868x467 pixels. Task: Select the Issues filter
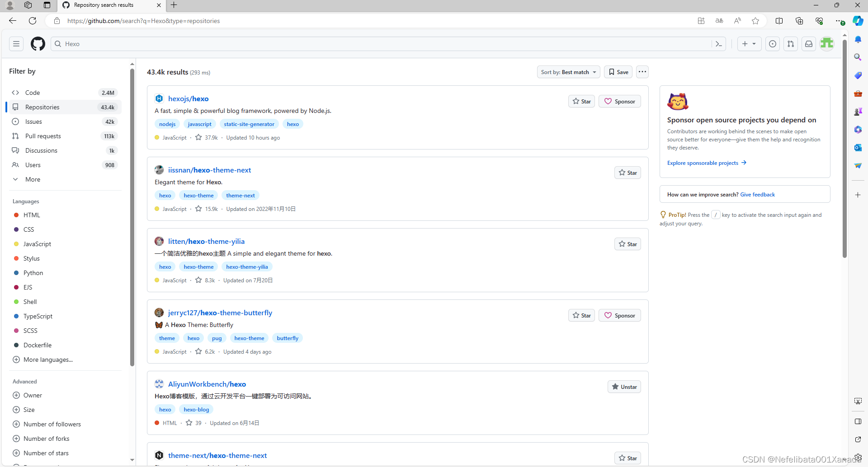pos(65,121)
